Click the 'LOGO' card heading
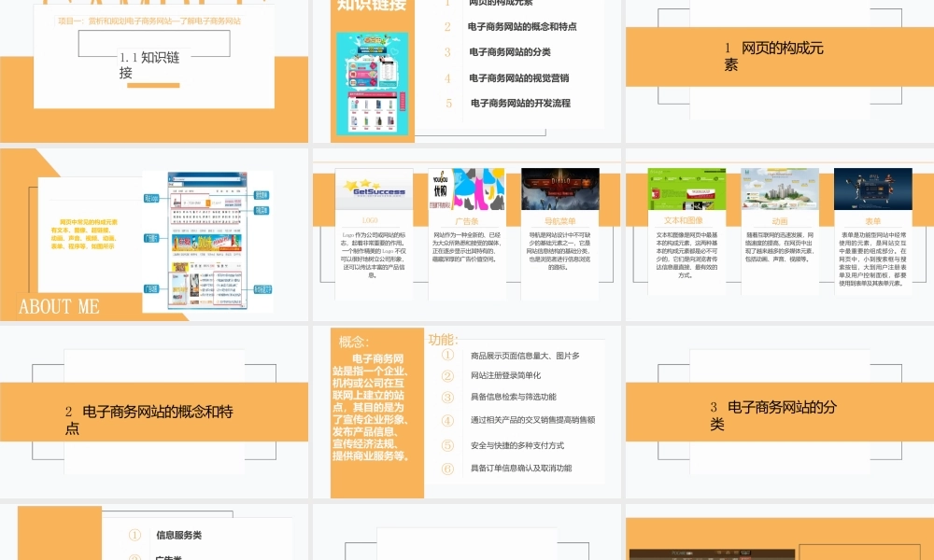 pyautogui.click(x=370, y=220)
